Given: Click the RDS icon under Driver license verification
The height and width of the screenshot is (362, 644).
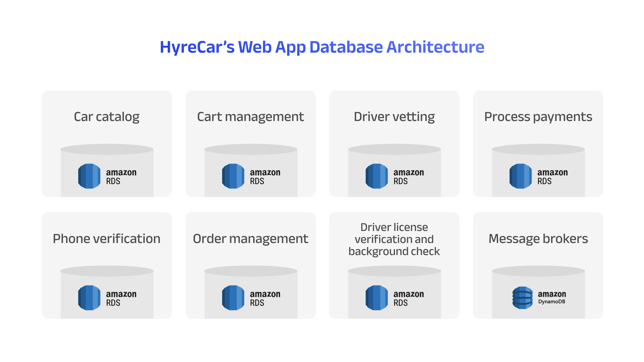Looking at the screenshot, I should coord(377,298).
